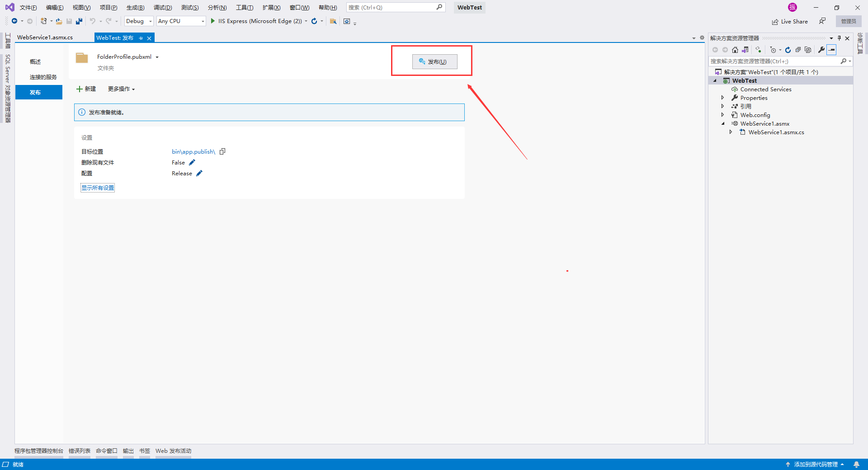868x470 pixels.
Task: Click the 发布(U) publish button
Action: (434, 61)
